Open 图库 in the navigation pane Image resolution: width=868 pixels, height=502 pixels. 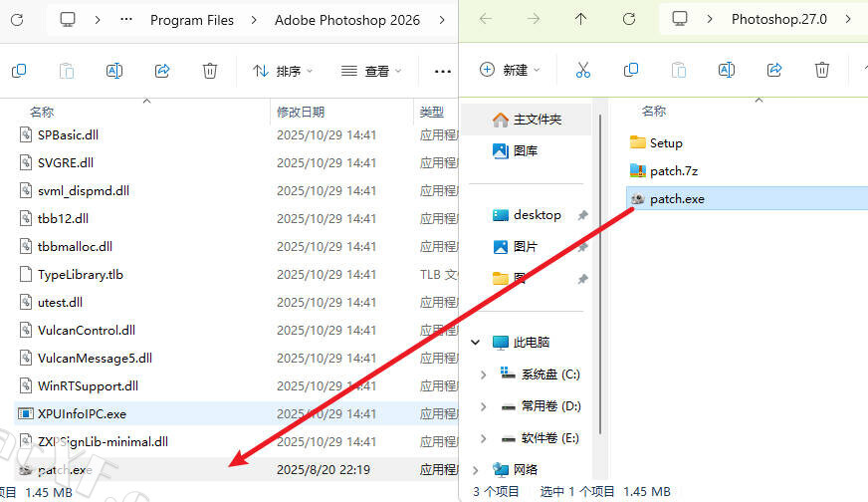tap(525, 151)
